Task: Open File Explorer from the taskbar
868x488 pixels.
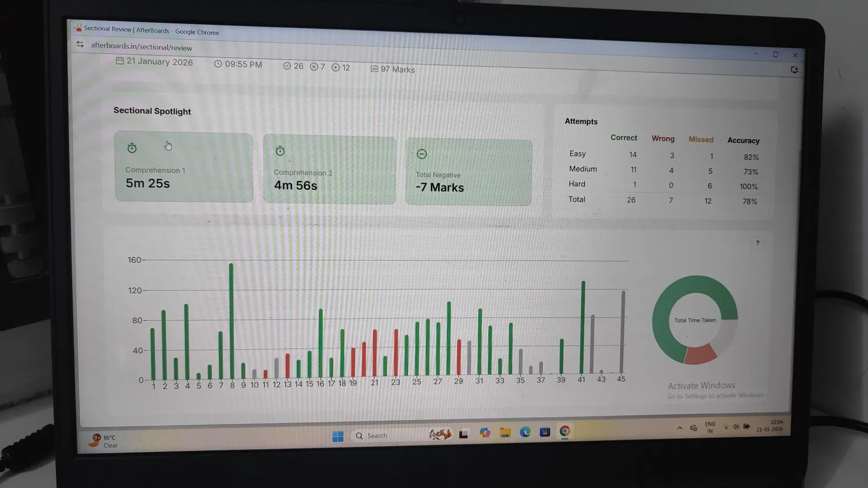Action: pyautogui.click(x=505, y=433)
